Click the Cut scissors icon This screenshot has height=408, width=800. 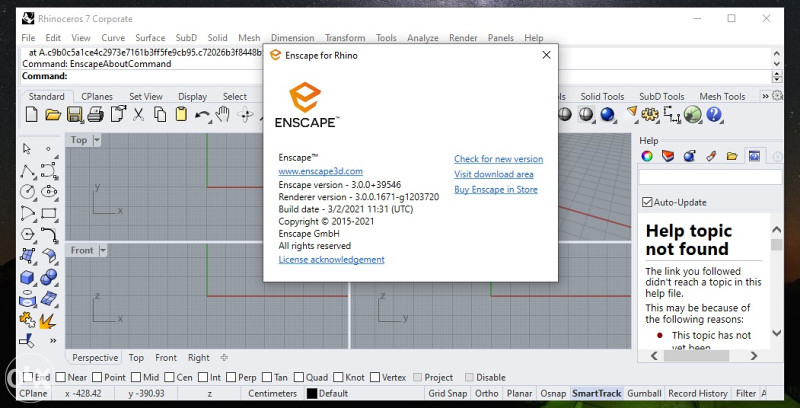[x=138, y=114]
